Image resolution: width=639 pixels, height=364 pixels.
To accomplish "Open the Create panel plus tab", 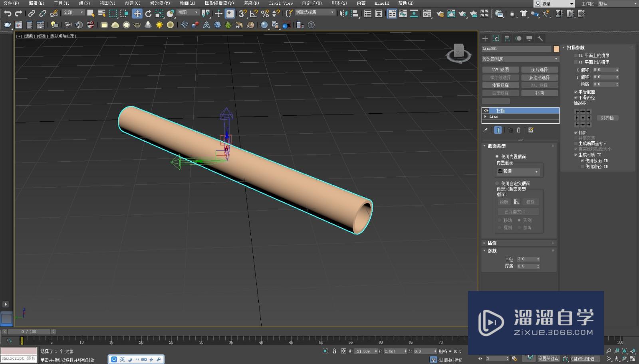I will 485,38.
